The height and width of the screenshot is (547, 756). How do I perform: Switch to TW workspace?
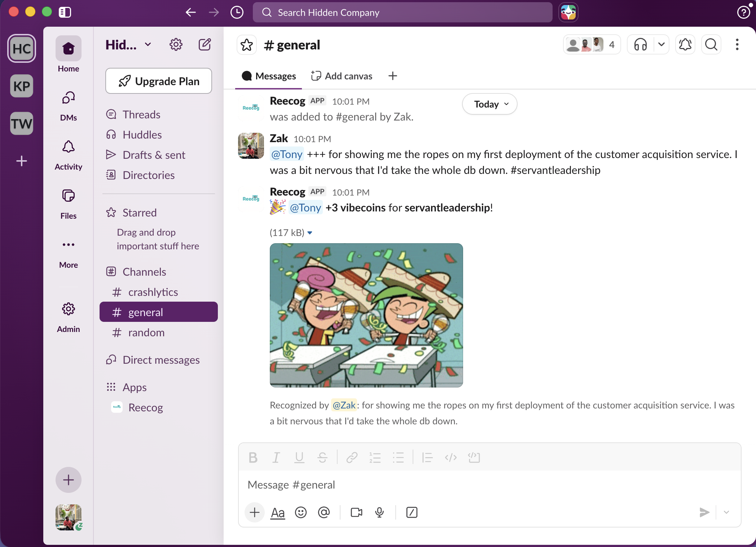[x=22, y=123]
